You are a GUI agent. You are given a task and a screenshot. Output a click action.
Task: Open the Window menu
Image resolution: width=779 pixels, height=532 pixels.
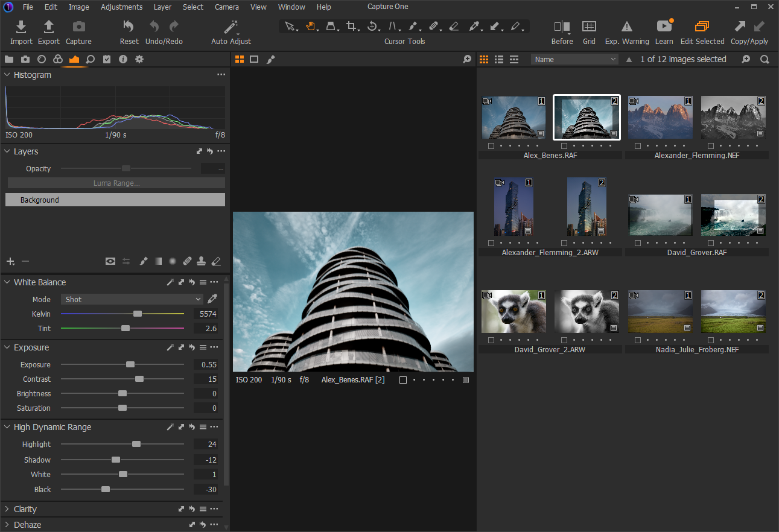[x=291, y=7]
